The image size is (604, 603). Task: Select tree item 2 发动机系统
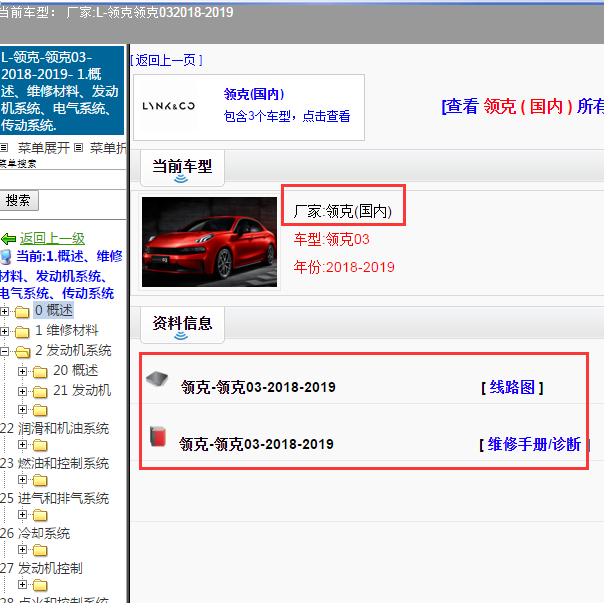point(73,351)
